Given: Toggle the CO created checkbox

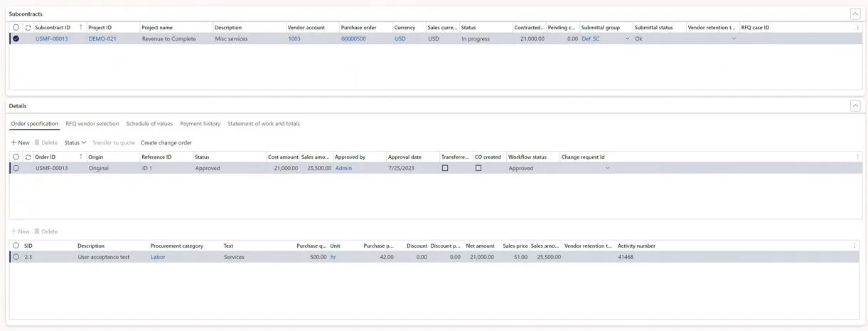Looking at the screenshot, I should tap(478, 169).
